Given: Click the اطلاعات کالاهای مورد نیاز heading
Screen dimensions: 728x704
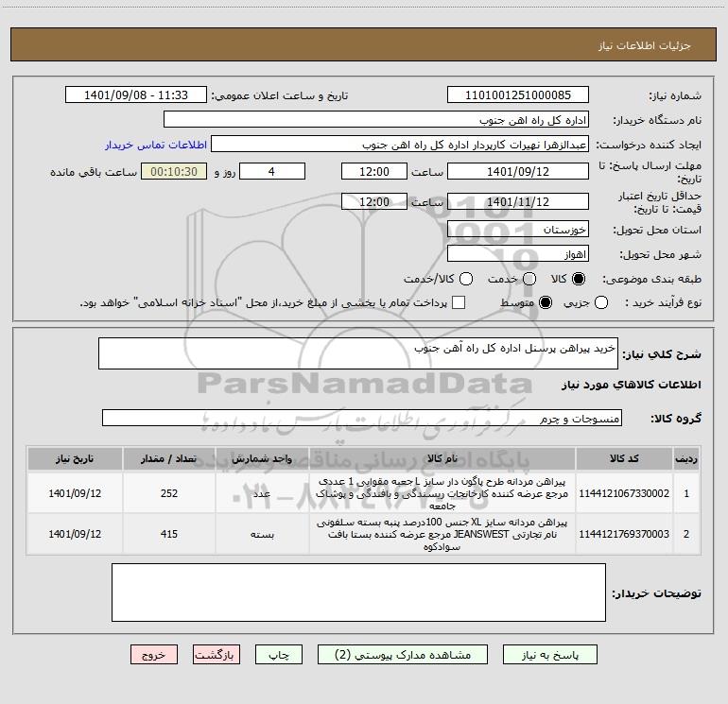Looking at the screenshot, I should [x=631, y=385].
